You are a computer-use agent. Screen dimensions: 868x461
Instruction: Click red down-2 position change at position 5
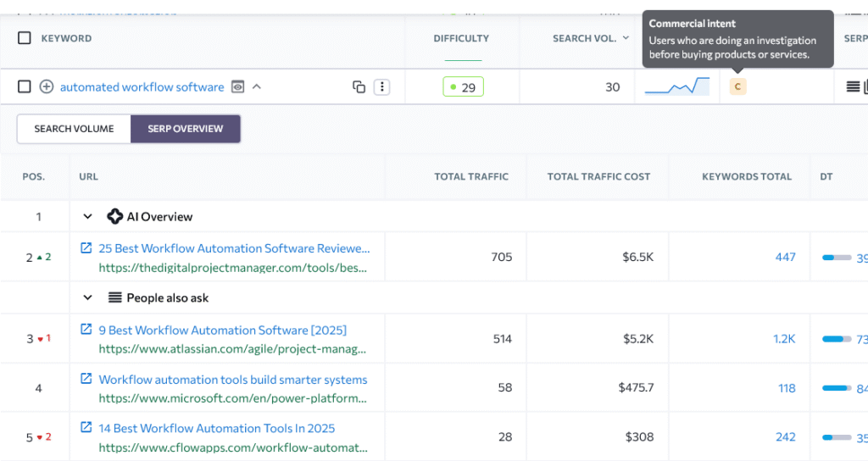[44, 436]
